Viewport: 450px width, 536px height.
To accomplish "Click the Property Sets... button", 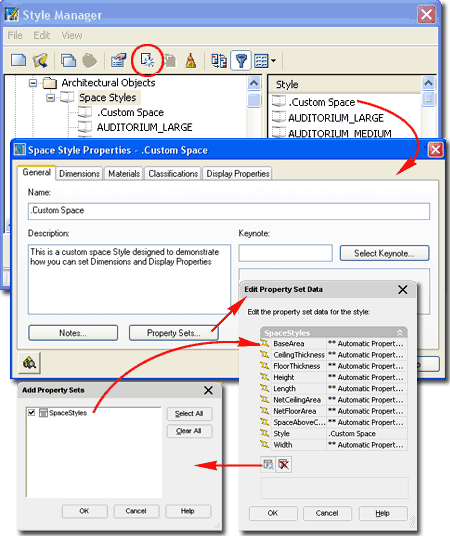I will pyautogui.click(x=174, y=333).
